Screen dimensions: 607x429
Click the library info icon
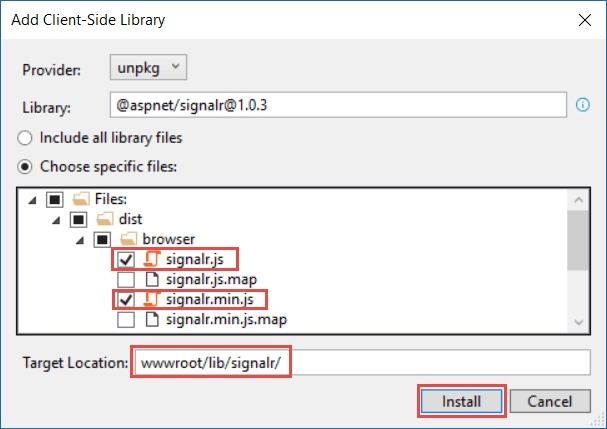coord(583,105)
